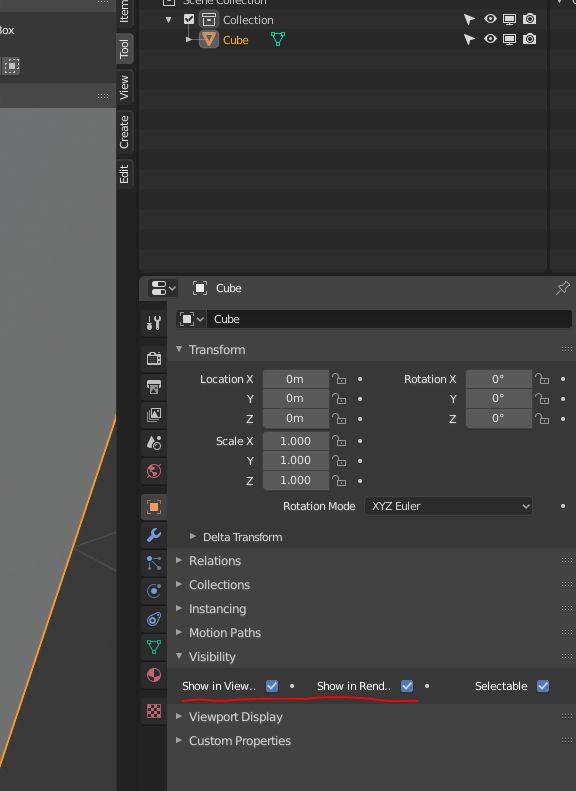Switch to the Edit sidebar tab
This screenshot has width=576, height=791.
[125, 173]
